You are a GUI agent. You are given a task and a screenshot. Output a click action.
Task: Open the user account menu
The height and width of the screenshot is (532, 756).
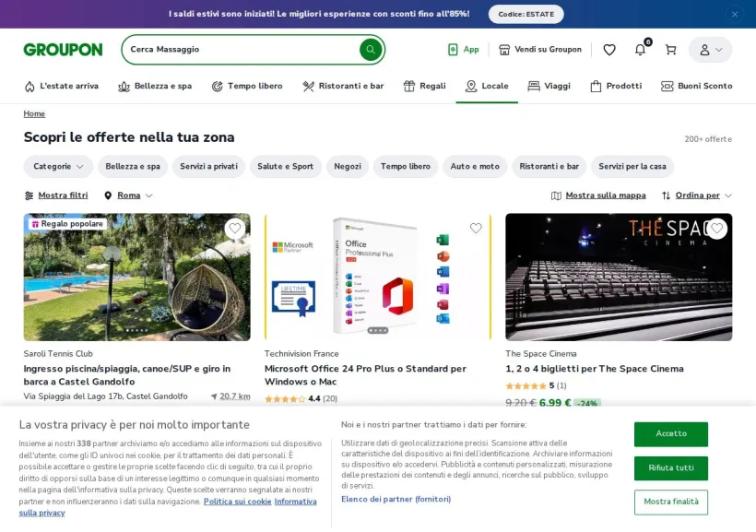pos(710,50)
